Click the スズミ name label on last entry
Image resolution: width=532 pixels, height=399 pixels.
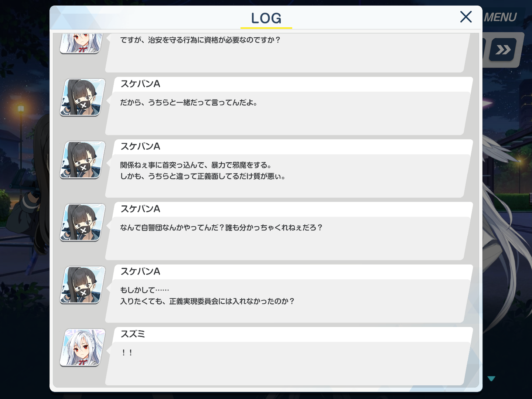[x=133, y=334]
